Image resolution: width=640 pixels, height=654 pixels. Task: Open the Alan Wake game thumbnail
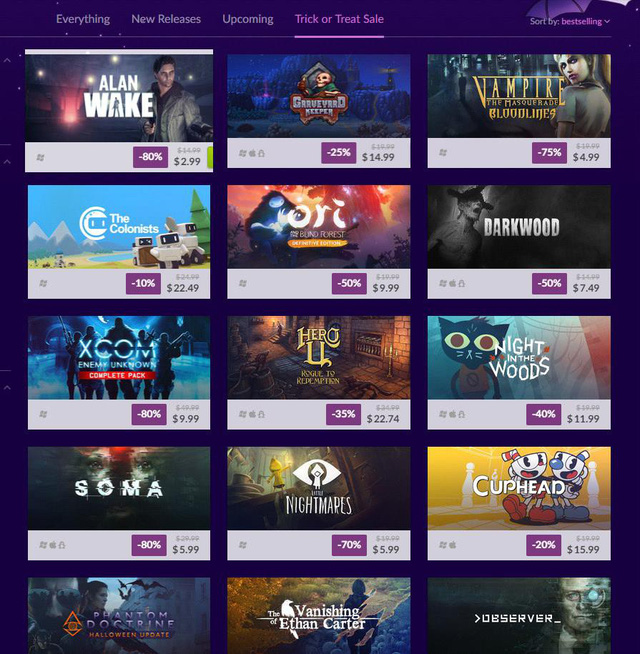(119, 98)
